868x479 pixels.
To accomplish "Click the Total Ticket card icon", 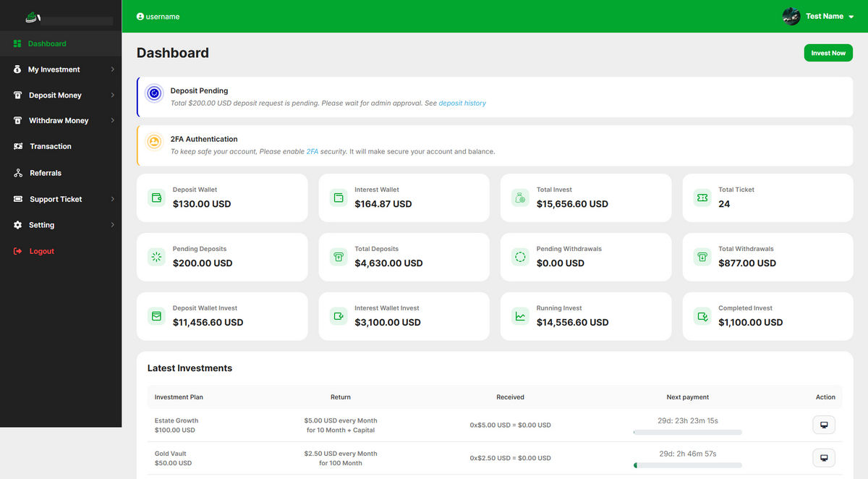I will 702,198.
